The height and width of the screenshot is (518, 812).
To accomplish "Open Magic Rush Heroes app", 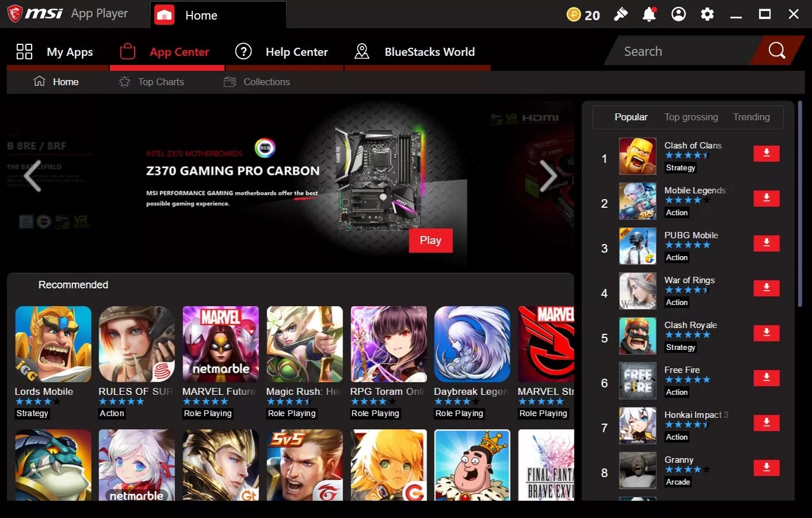I will (x=304, y=344).
